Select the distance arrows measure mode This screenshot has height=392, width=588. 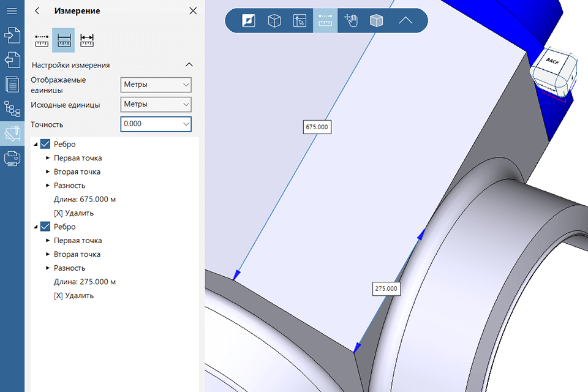point(86,40)
